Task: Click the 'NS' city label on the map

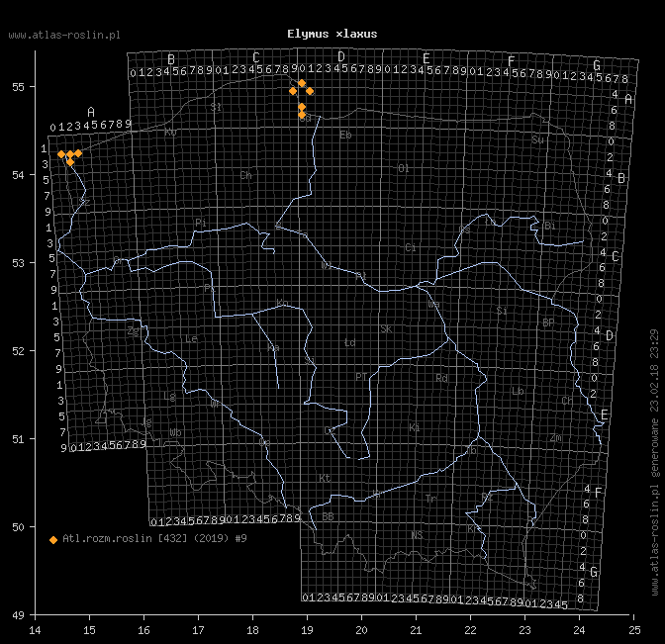Action: click(x=417, y=535)
